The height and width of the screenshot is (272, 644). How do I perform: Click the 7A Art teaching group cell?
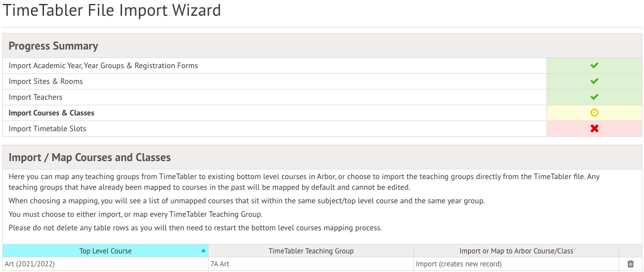[221, 264]
